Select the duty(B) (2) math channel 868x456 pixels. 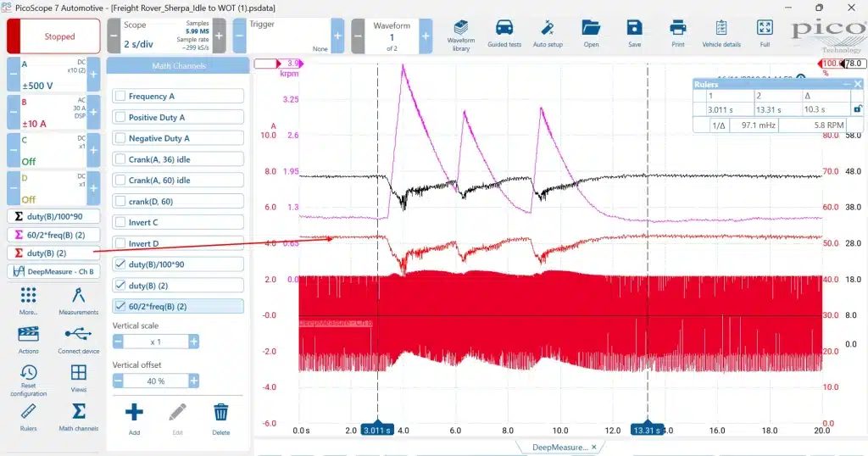point(53,253)
